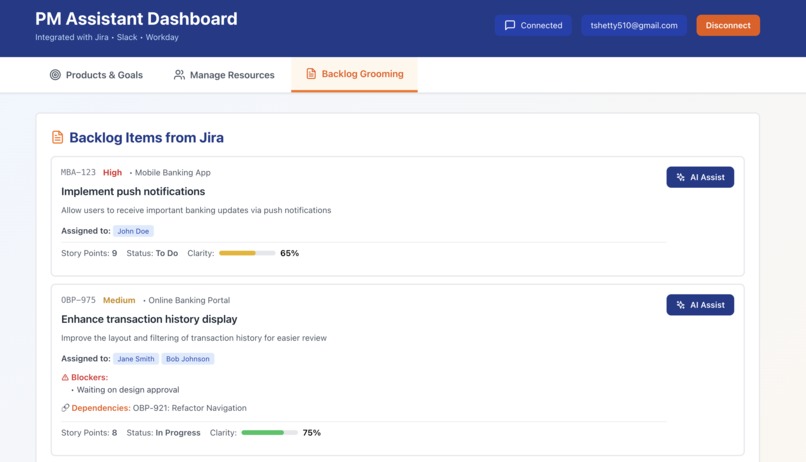Click the PM Assistant Dashboard title
Viewport: 806px width, 462px height.
click(x=136, y=19)
